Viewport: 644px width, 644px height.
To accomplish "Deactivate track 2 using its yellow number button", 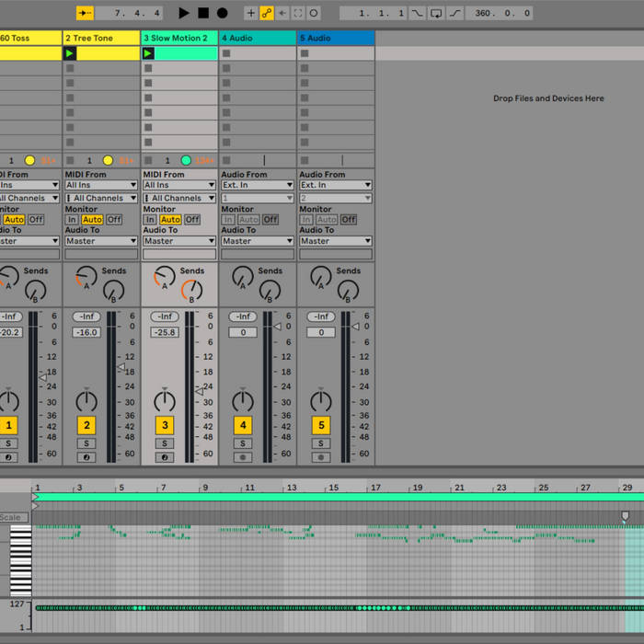I will [86, 425].
